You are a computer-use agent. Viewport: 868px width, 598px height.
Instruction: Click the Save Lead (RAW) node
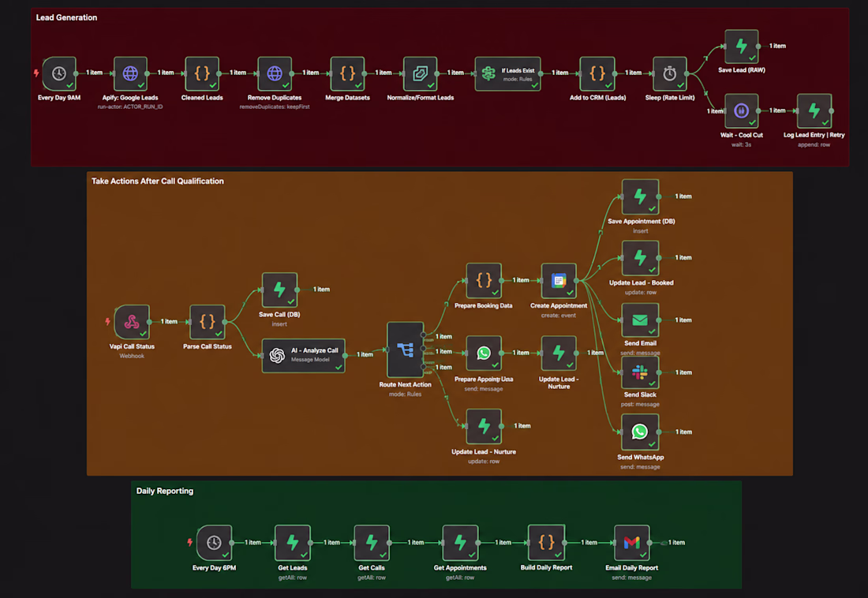coord(742,47)
